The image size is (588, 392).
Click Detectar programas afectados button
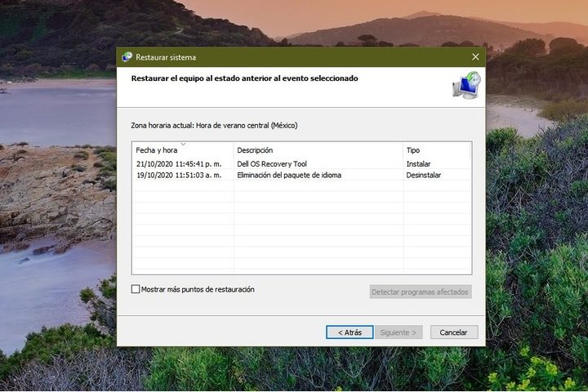[x=421, y=292]
